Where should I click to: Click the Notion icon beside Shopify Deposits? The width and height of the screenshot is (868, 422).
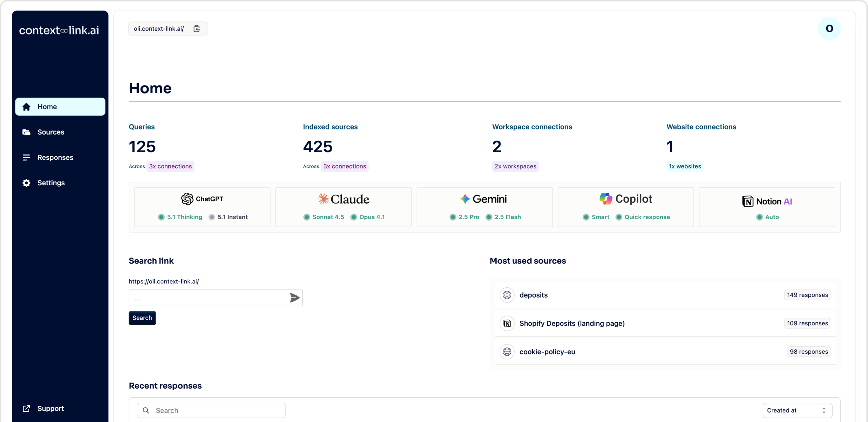(x=507, y=323)
